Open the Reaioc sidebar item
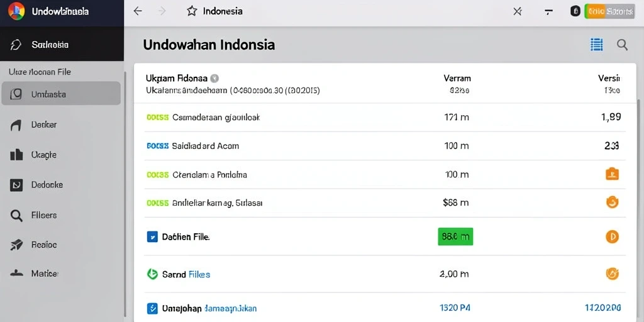Image resolution: width=644 pixels, height=322 pixels. click(x=61, y=245)
